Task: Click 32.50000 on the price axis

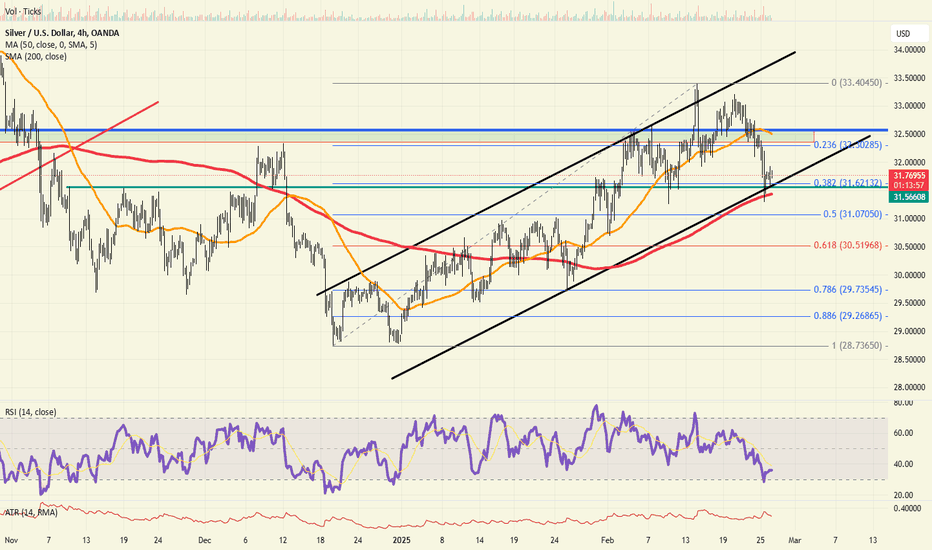Action: click(x=909, y=134)
